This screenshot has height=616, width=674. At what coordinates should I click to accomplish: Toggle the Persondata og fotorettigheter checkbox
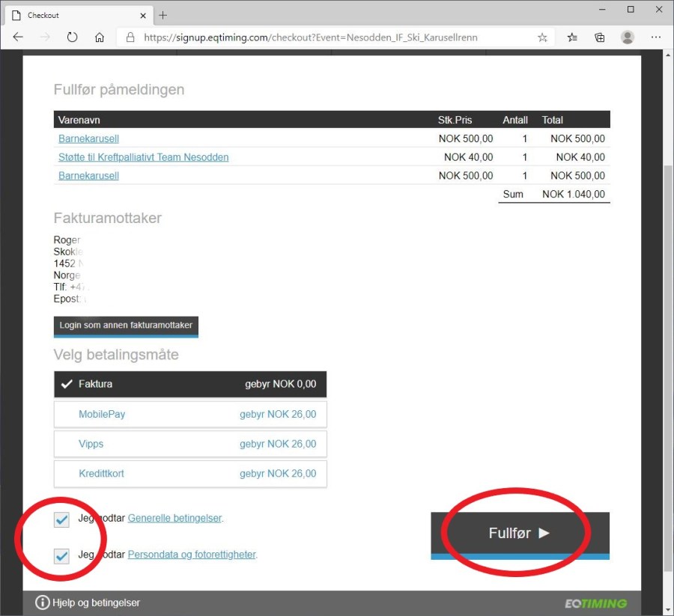coord(61,556)
